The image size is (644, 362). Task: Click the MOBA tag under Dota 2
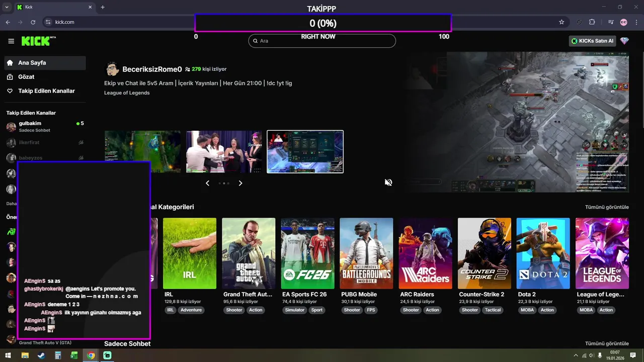(527, 310)
